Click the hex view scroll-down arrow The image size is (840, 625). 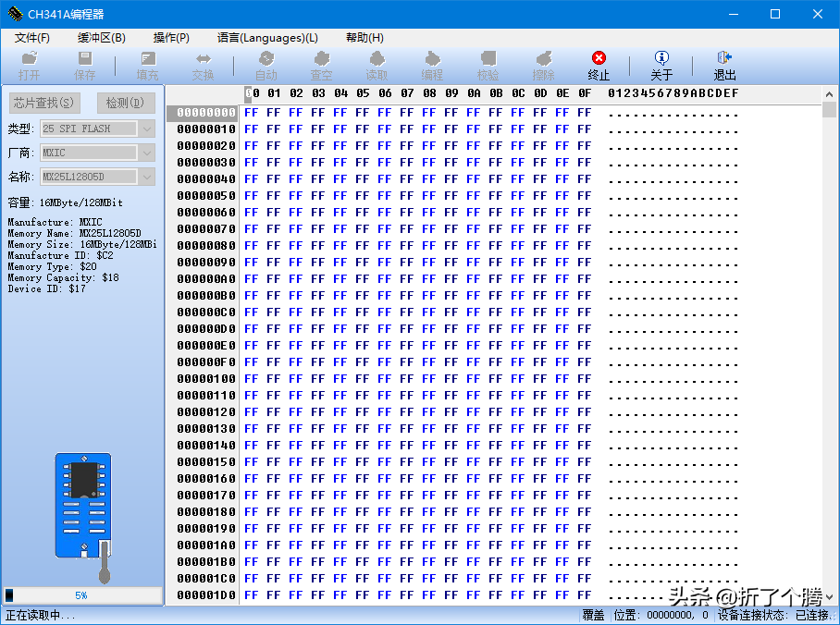[829, 596]
